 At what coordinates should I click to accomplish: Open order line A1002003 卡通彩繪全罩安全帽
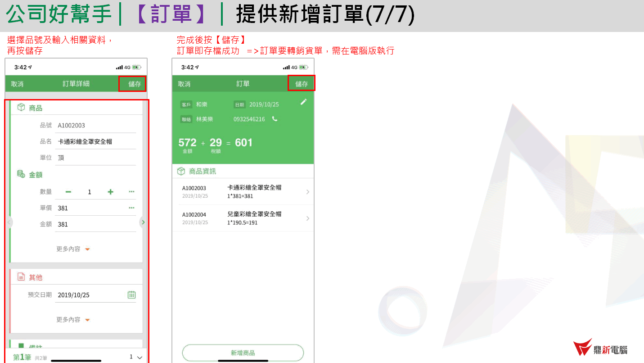pos(243,191)
